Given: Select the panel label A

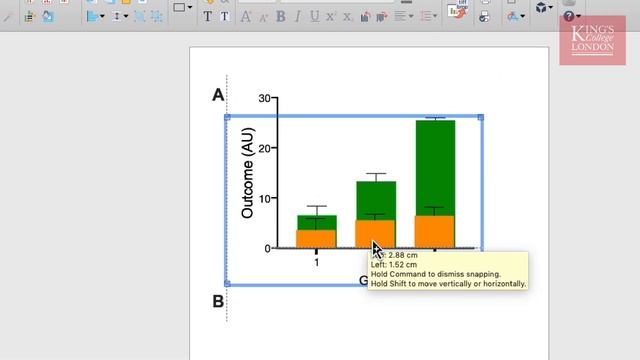Looking at the screenshot, I should click(218, 95).
